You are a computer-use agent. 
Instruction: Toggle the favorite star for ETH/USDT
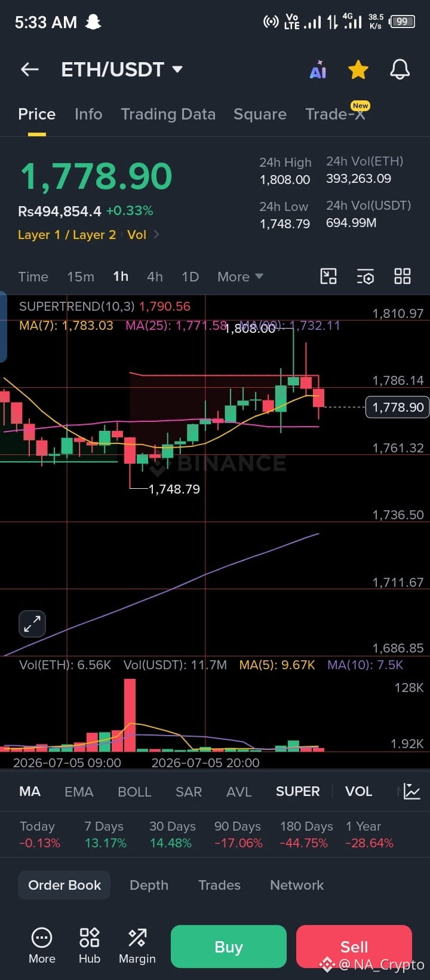pyautogui.click(x=358, y=70)
